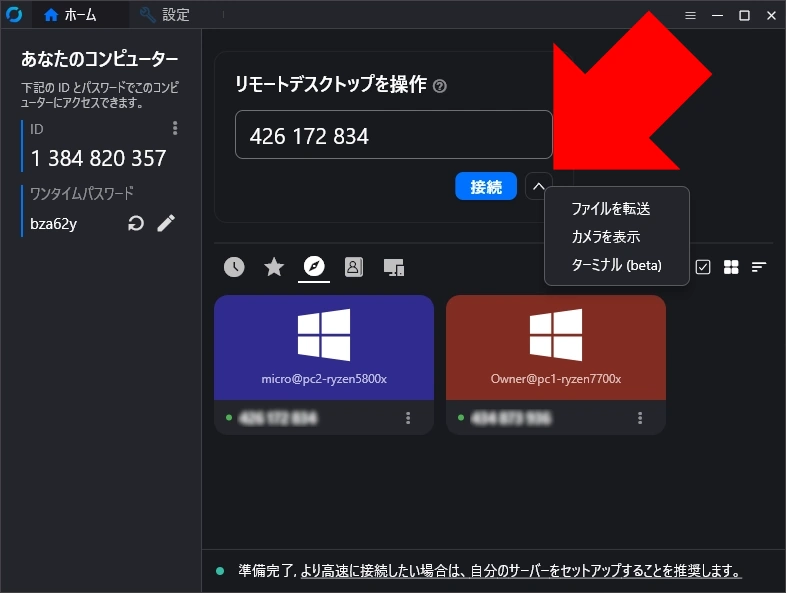786x593 pixels.
Task: Refresh the one-time password
Action: point(135,223)
